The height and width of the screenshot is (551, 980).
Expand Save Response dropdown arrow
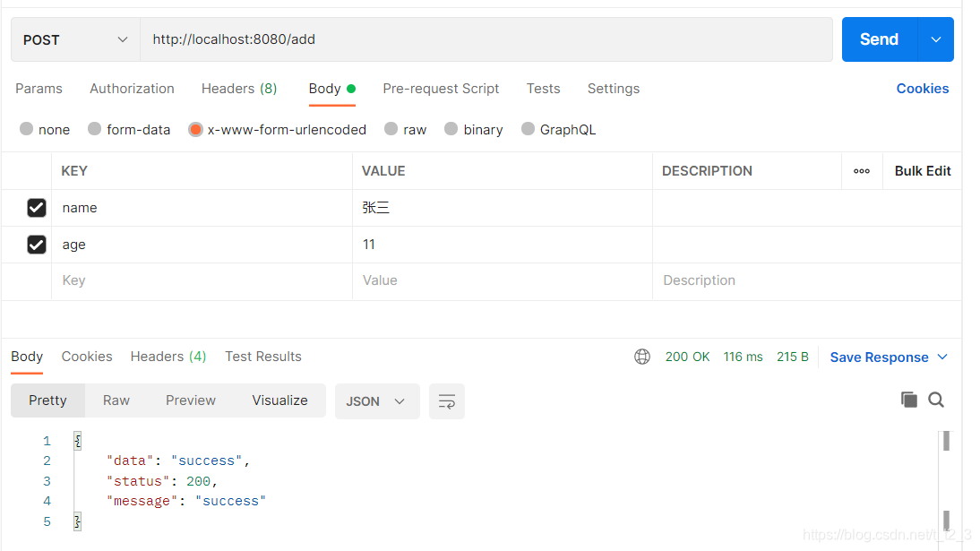point(942,357)
